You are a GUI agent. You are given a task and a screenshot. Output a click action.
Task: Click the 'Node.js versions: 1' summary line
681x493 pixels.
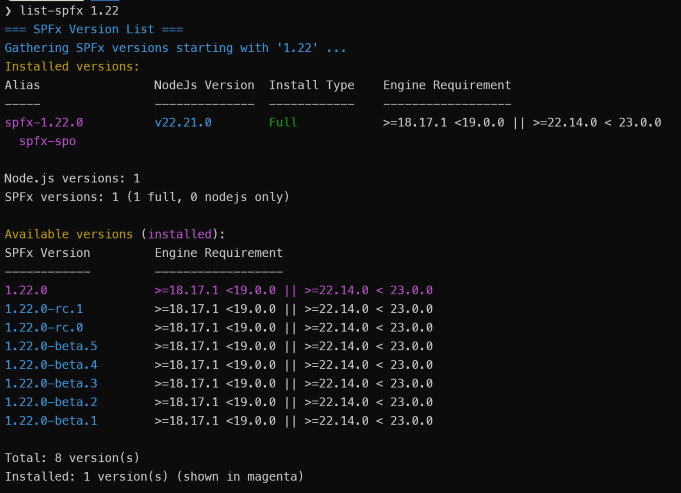tap(72, 178)
